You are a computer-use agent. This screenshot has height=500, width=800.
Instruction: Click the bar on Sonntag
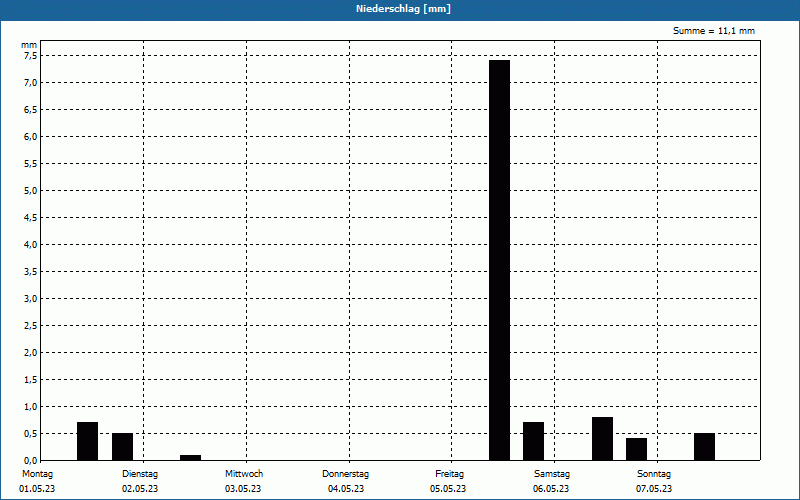coord(704,447)
